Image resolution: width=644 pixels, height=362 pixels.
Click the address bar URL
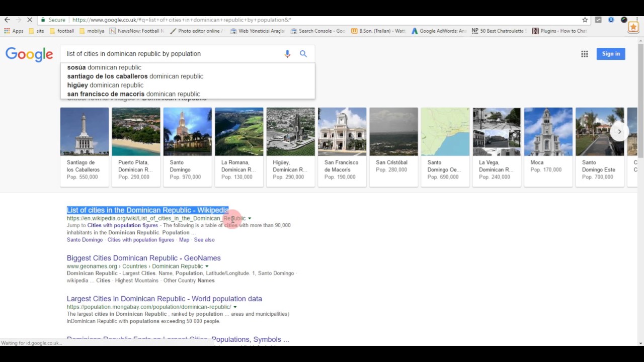click(x=182, y=20)
